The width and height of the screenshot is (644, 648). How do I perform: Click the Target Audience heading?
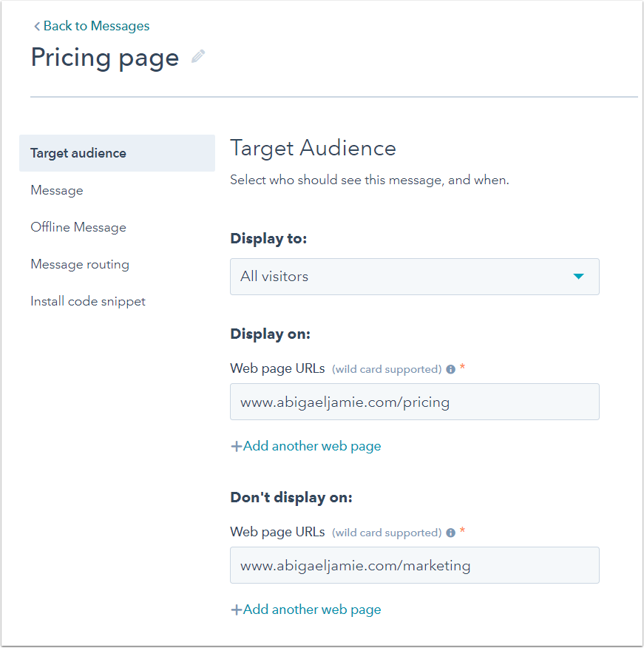pos(313,149)
